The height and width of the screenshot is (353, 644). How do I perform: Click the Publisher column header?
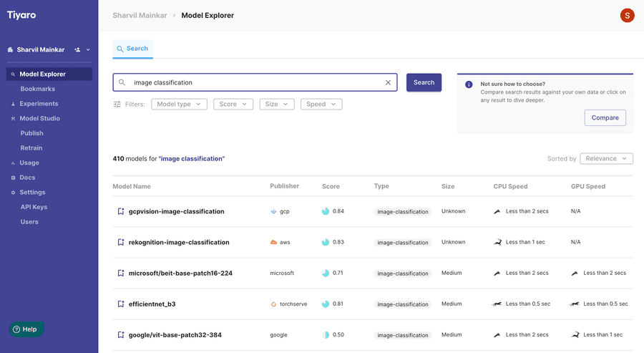tap(284, 185)
